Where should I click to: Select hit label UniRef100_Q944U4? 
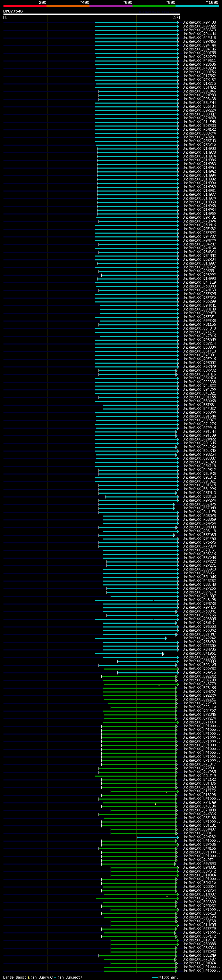coord(199,34)
